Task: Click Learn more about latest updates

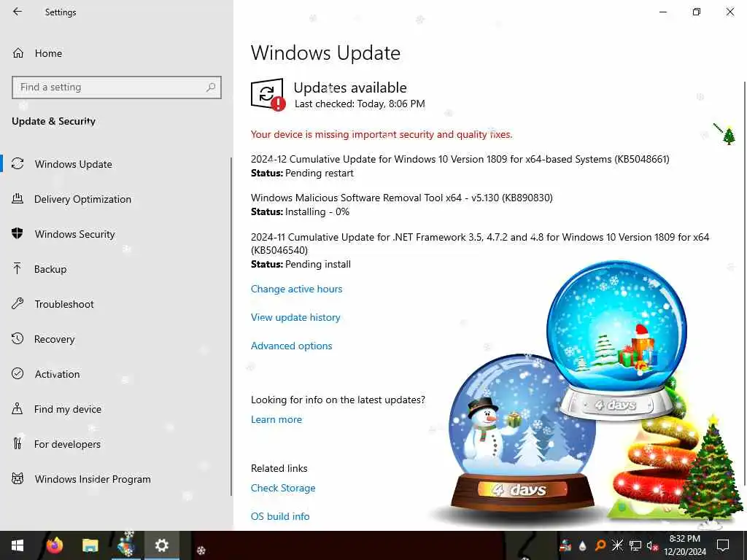Action: pos(276,419)
